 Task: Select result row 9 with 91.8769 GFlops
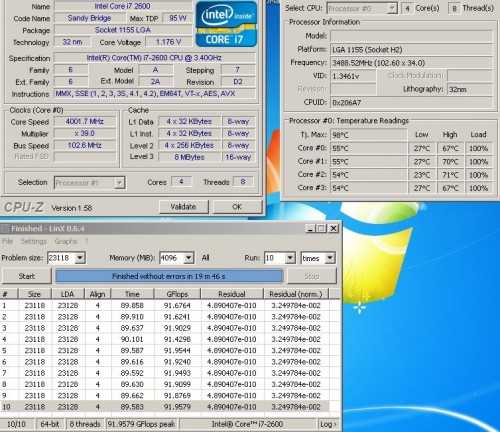(x=165, y=396)
